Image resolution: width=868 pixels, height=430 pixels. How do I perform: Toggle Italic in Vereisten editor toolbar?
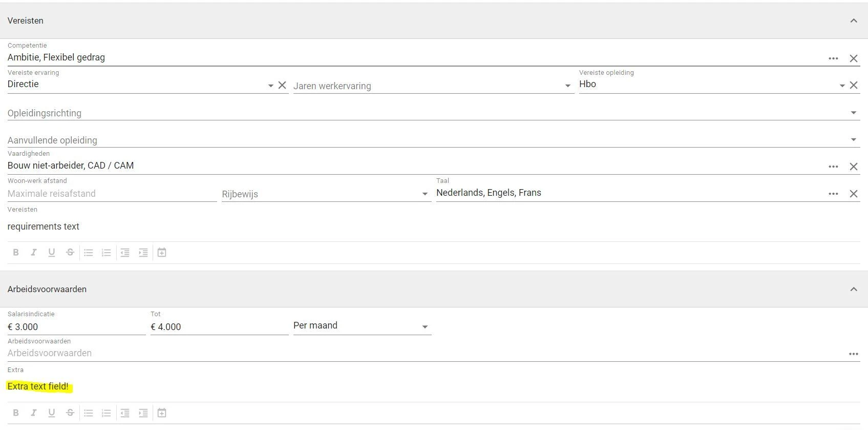pyautogui.click(x=34, y=252)
